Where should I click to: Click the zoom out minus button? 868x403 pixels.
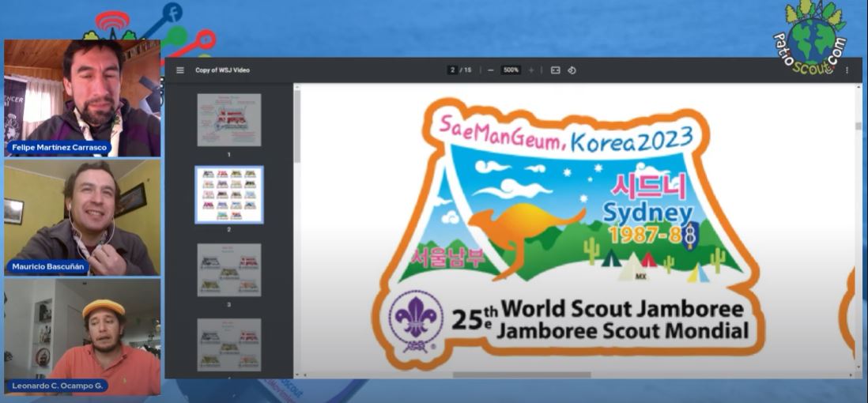[490, 70]
